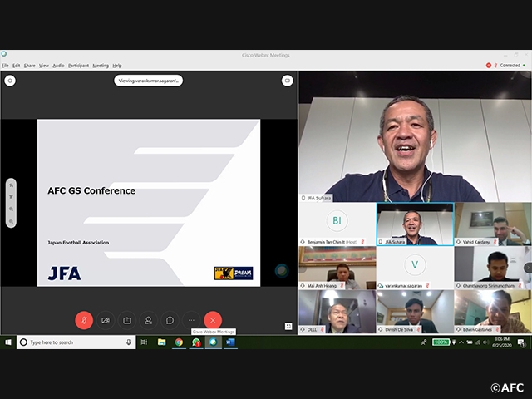Open the File menu
The image size is (532, 399).
point(5,65)
